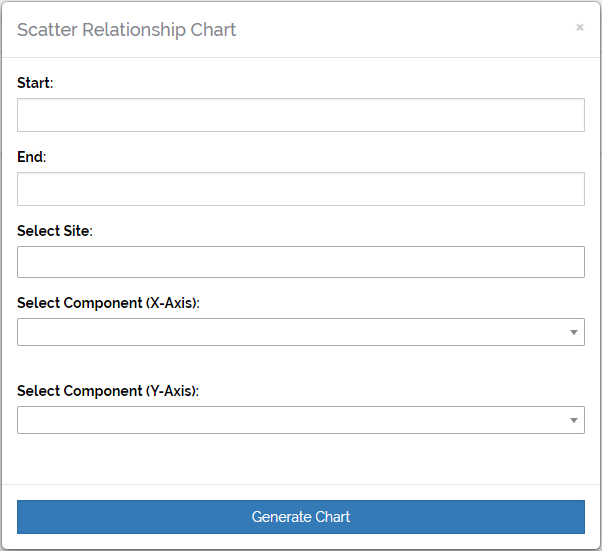Image resolution: width=602 pixels, height=551 pixels.
Task: Click the Select Component (Y-Axis) label
Action: [108, 391]
